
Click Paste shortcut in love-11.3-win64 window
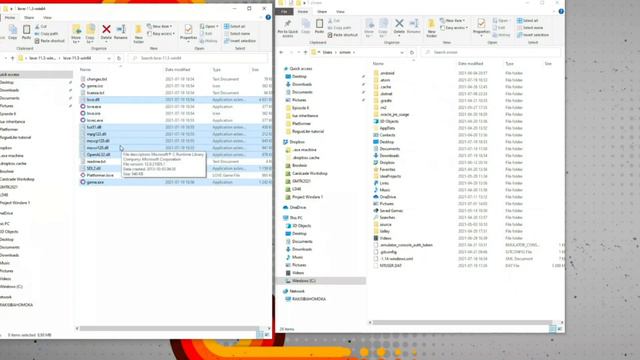click(49, 41)
